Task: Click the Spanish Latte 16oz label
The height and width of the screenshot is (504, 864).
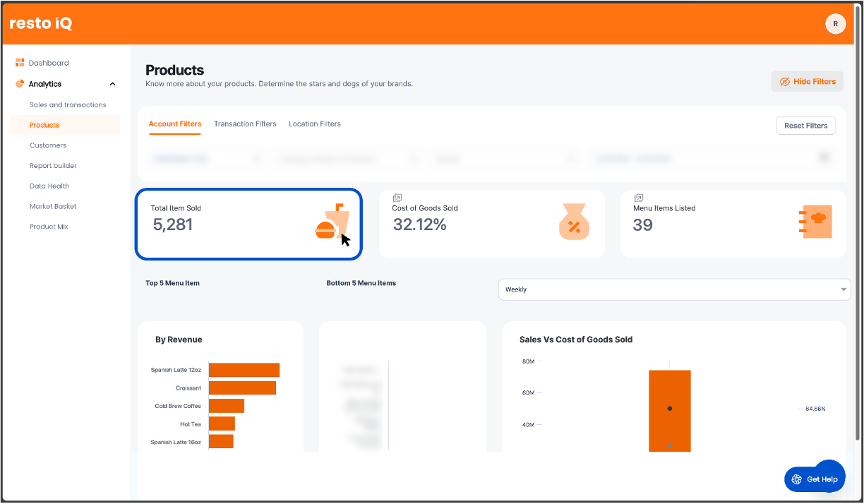Action: [x=176, y=443]
